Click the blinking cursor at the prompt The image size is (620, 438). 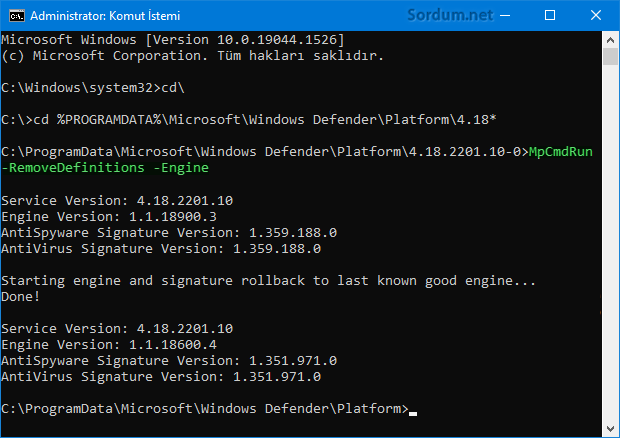tap(413, 413)
